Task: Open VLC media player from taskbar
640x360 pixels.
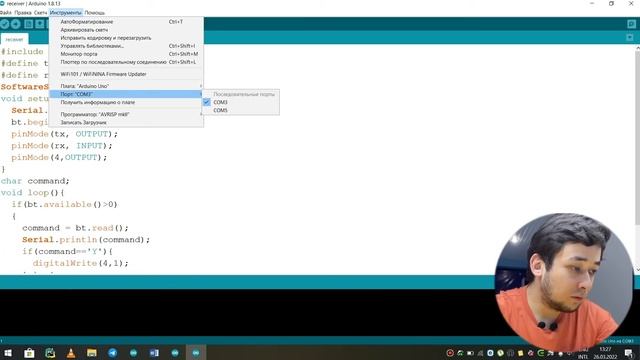Action: 71,353
